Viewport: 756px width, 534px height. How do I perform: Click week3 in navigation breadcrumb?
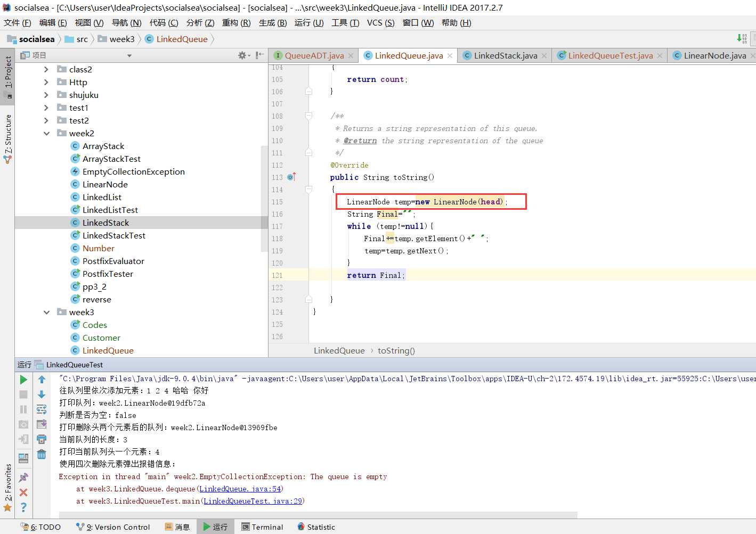[x=116, y=39]
